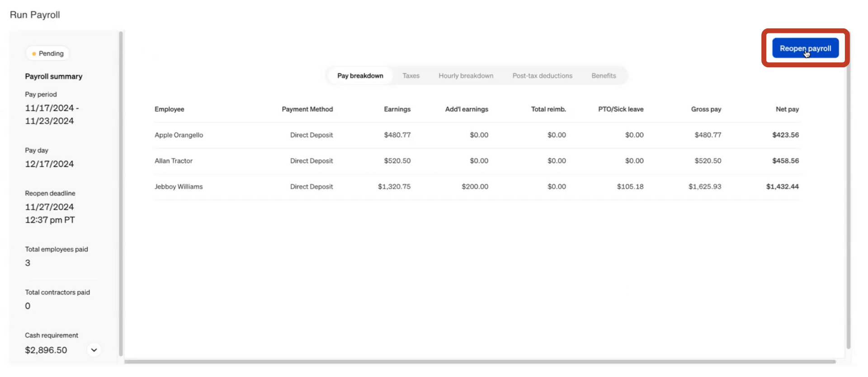The image size is (868, 377).
Task: Click the $200.00 additional earnings value
Action: tap(475, 186)
